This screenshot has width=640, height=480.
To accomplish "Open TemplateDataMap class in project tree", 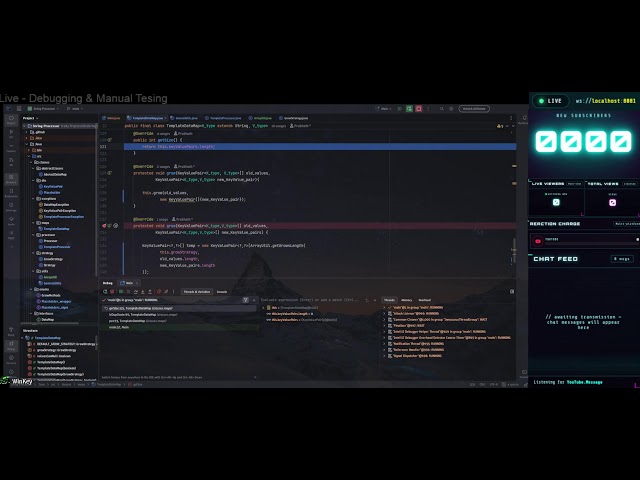I will [56, 229].
